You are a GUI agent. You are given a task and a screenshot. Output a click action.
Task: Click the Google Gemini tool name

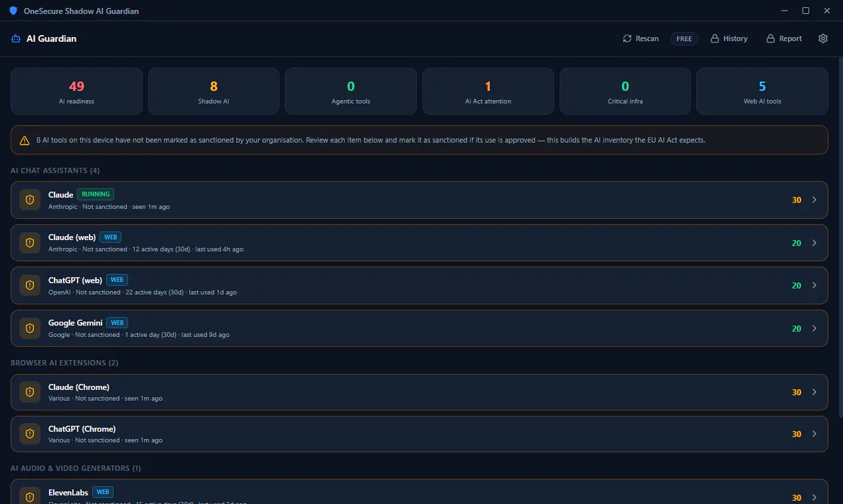76,323
